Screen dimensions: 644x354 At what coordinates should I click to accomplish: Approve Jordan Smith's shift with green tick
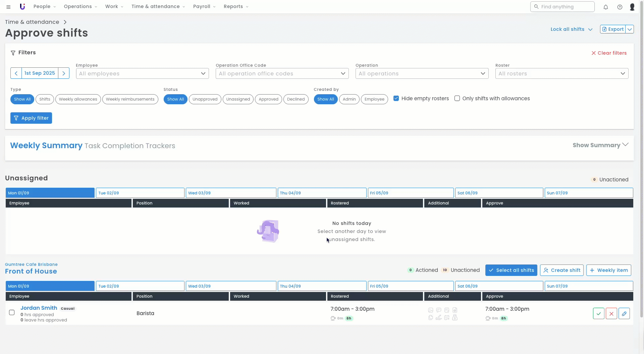(598, 313)
